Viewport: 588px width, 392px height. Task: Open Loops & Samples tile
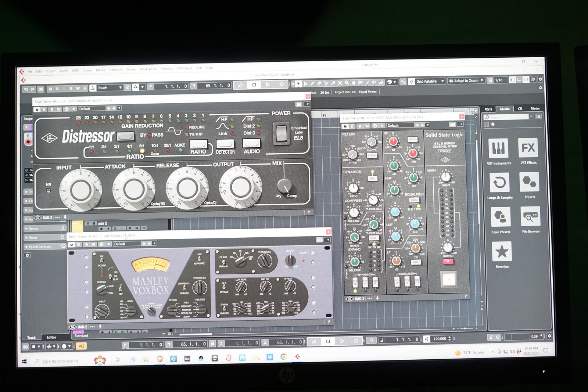499,186
